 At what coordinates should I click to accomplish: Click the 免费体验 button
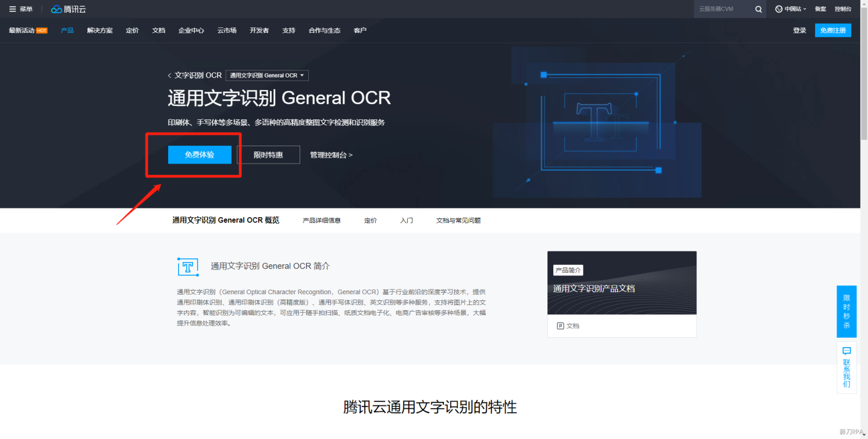click(x=200, y=155)
